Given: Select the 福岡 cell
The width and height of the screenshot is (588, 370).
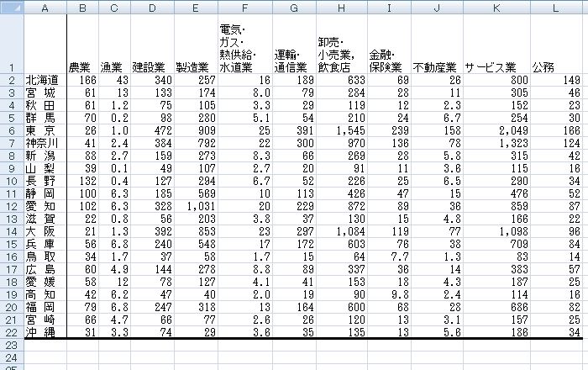Looking at the screenshot, I should (x=45, y=307).
